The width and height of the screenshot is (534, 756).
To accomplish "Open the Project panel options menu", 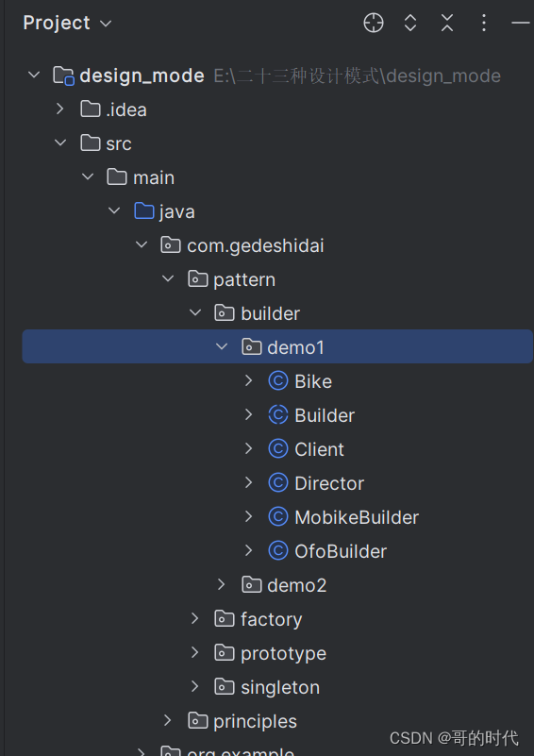I will click(x=484, y=23).
